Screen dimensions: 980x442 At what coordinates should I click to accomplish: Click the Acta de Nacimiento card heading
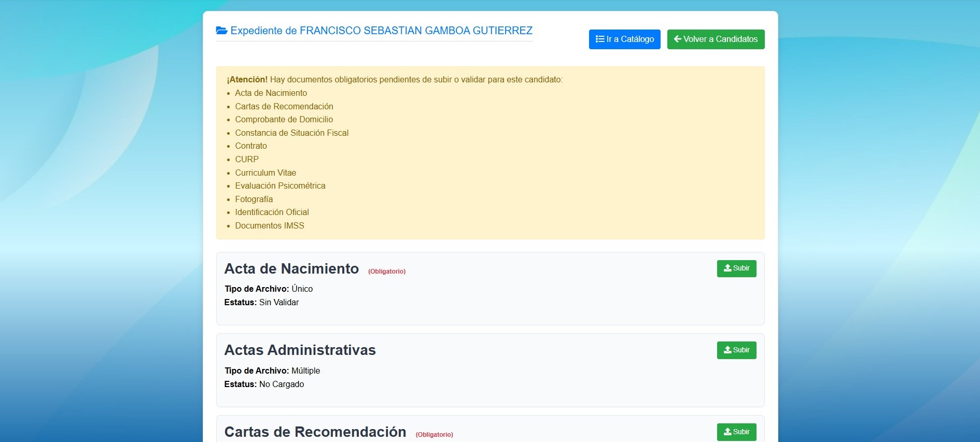tap(291, 269)
